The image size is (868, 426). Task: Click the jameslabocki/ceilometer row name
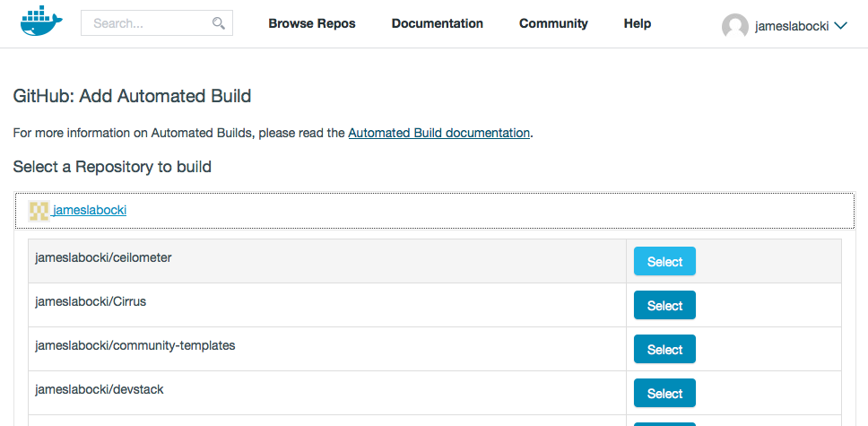coord(103,257)
